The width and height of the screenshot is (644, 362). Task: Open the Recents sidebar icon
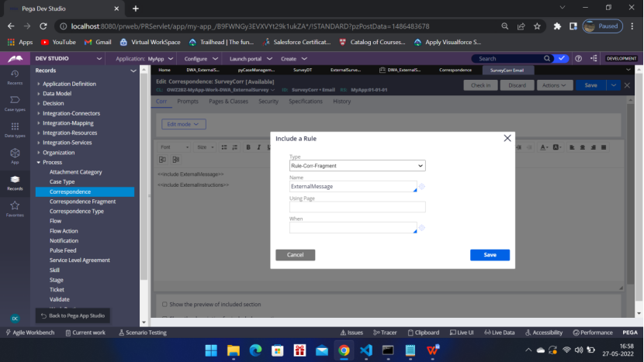pyautogui.click(x=15, y=78)
